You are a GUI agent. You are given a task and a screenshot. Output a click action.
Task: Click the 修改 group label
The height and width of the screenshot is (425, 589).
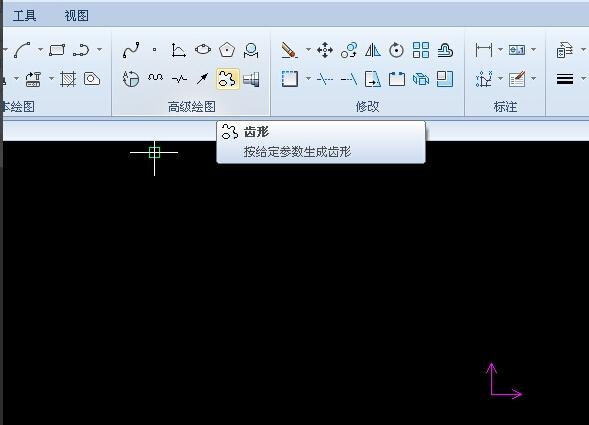pyautogui.click(x=367, y=107)
